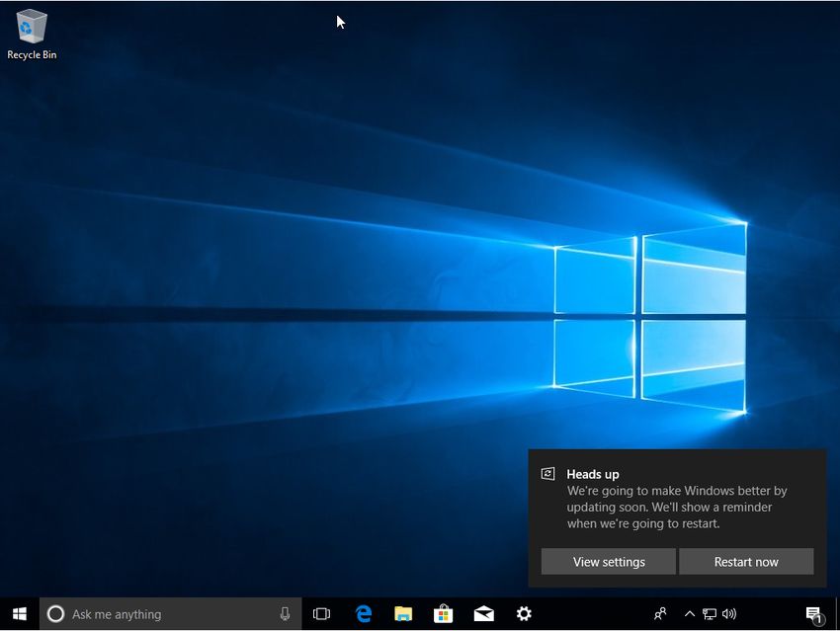Select the Recycle Bin desktop icon
The width and height of the screenshot is (840, 631).
pyautogui.click(x=32, y=36)
